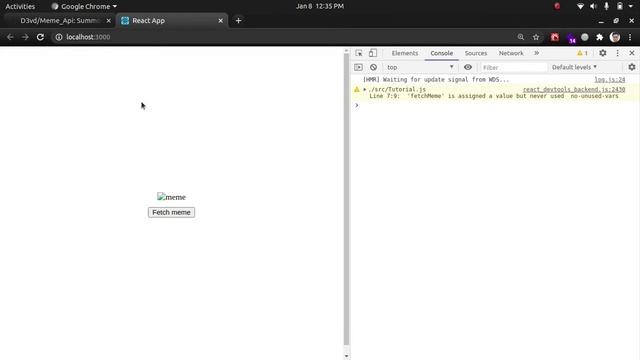Close the React App tab
Viewport: 640px width, 360px height.
[x=220, y=20]
